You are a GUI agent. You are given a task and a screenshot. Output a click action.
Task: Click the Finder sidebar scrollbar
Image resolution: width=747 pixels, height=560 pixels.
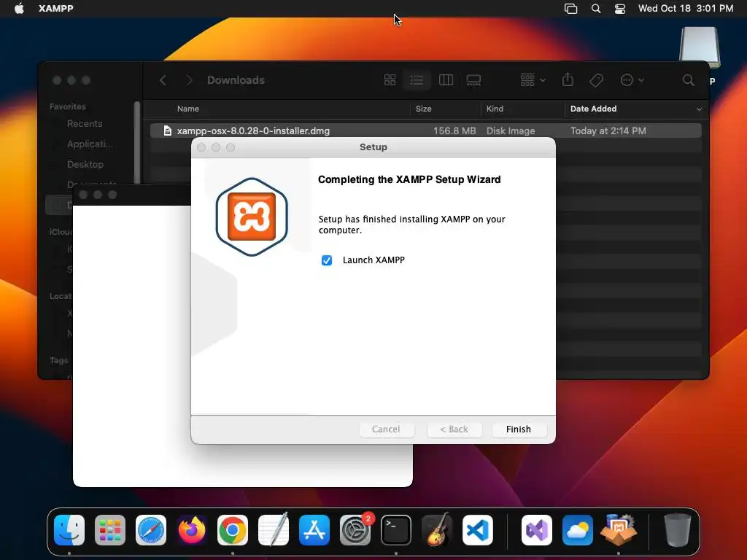pyautogui.click(x=137, y=143)
